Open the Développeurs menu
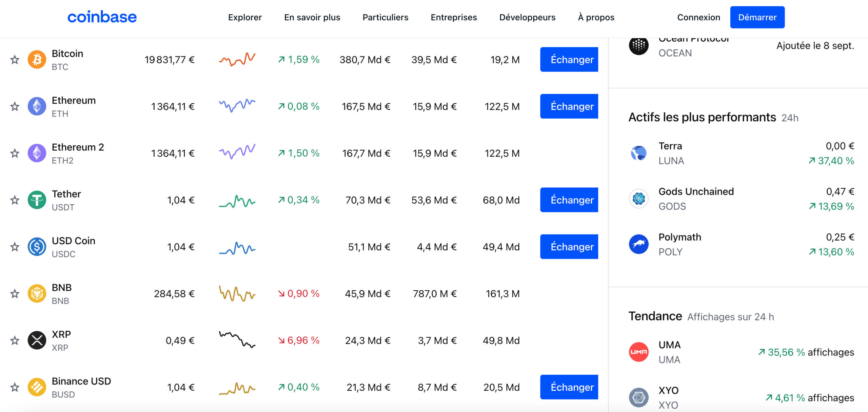This screenshot has height=412, width=868. point(527,17)
